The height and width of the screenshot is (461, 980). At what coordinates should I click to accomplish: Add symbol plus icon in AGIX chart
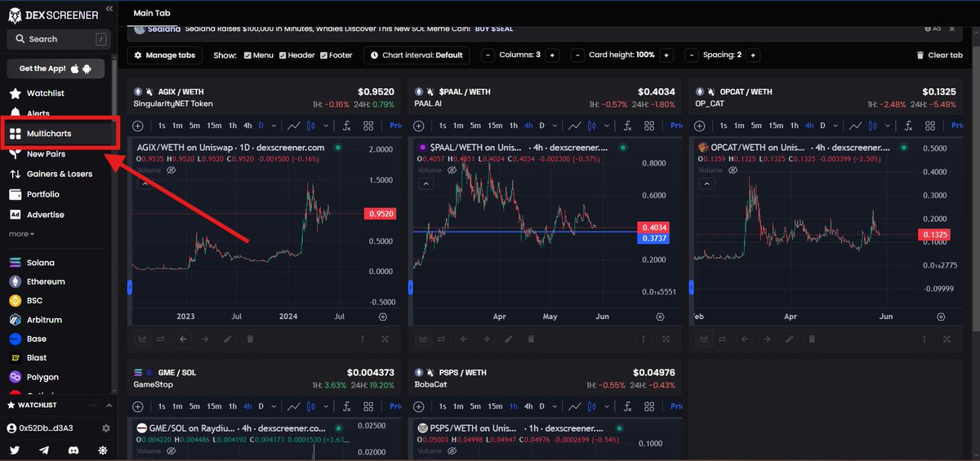[x=138, y=126]
